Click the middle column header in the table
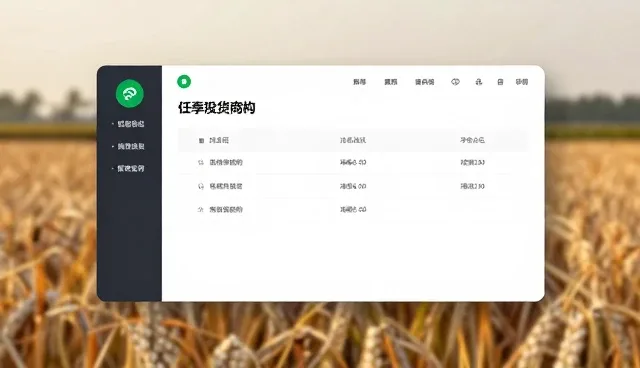Screen dimensions: 640x368 point(353,140)
